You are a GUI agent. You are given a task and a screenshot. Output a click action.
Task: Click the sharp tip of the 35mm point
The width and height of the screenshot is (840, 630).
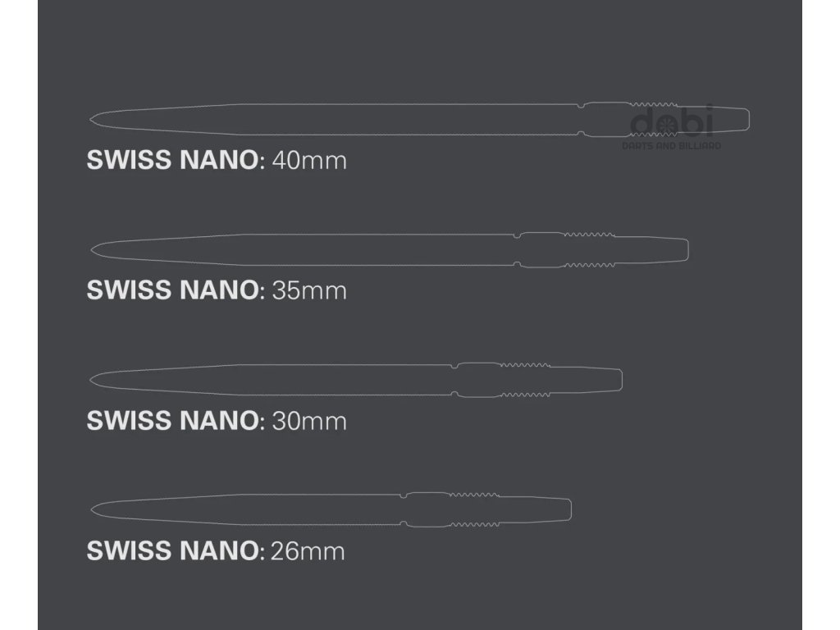coord(92,249)
